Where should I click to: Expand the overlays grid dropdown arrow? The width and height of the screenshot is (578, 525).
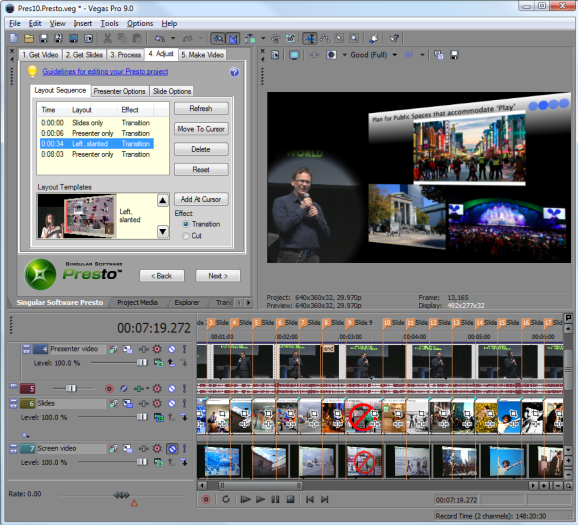422,55
